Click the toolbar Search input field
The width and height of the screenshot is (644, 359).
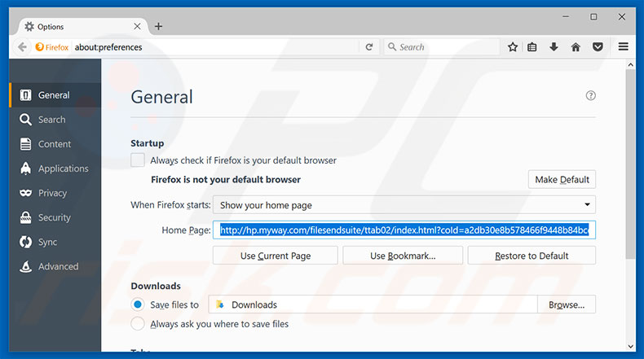[442, 47]
